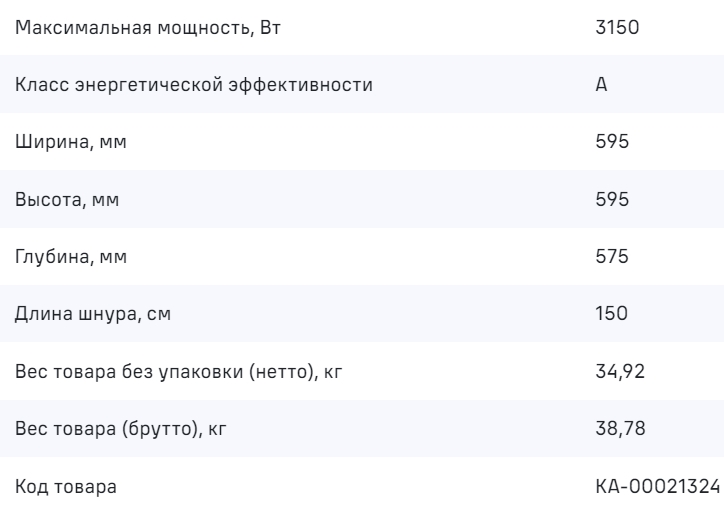Click the depth value 575
Viewport: 724px width, 510px height.
point(611,257)
